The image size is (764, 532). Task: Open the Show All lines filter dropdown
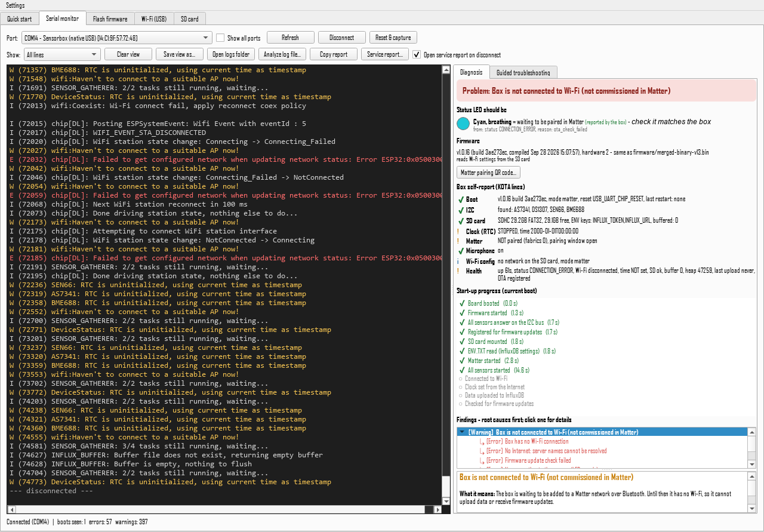(x=61, y=54)
